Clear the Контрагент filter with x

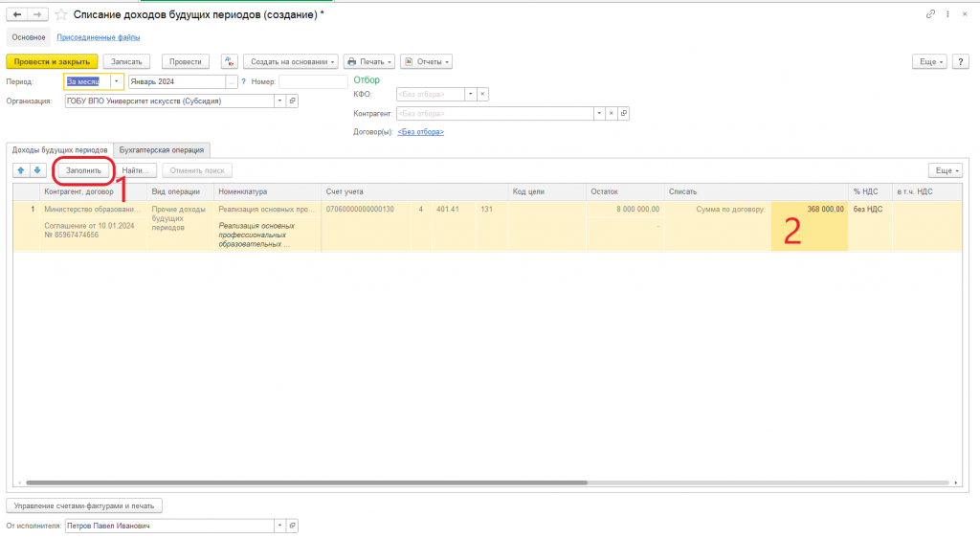(x=612, y=114)
